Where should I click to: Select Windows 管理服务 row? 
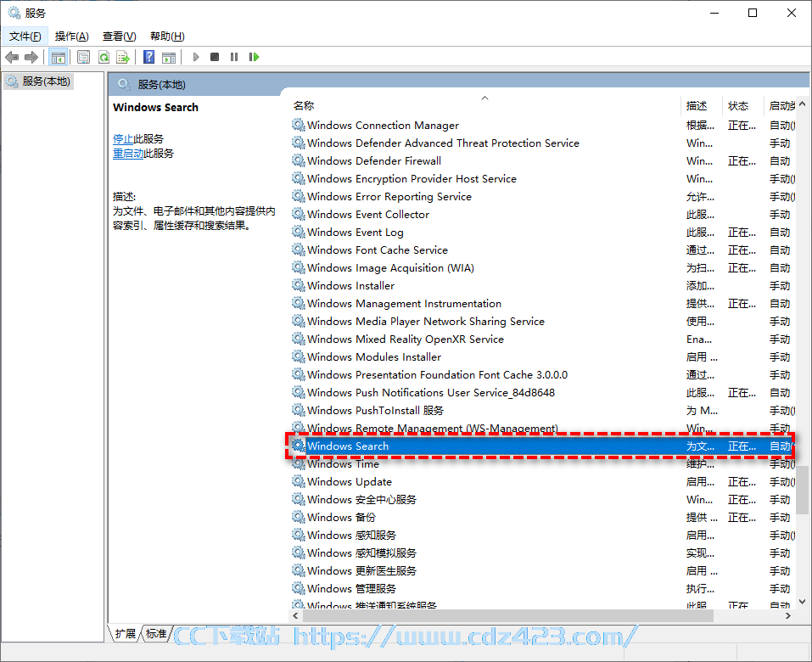(542, 588)
